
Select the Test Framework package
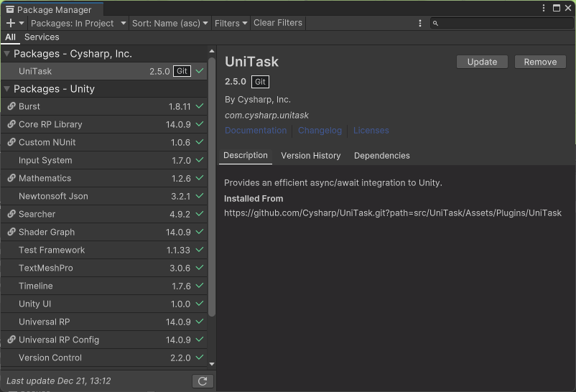tap(104, 250)
